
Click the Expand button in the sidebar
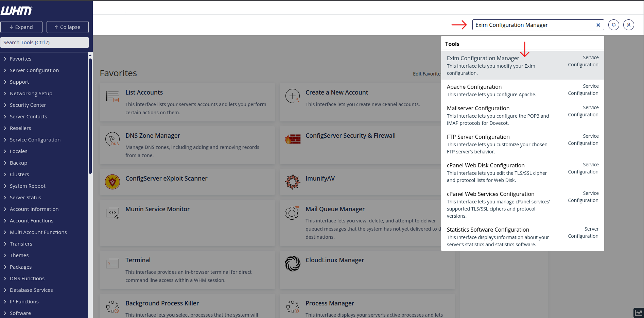21,27
